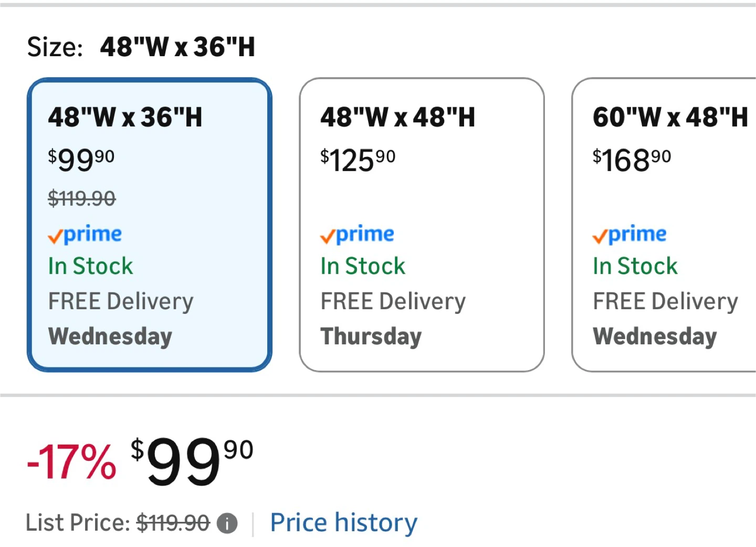
Task: Click Wednesday delivery text in selected card
Action: point(110,336)
